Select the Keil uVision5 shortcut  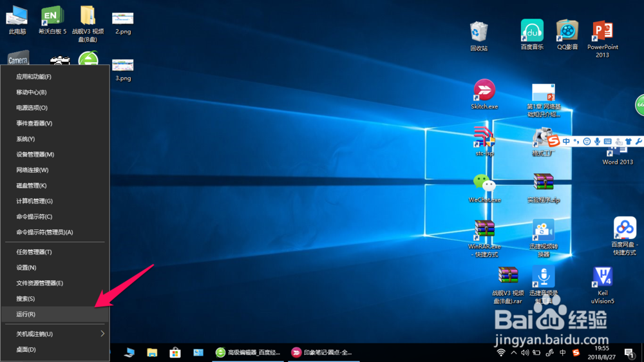tap(603, 285)
